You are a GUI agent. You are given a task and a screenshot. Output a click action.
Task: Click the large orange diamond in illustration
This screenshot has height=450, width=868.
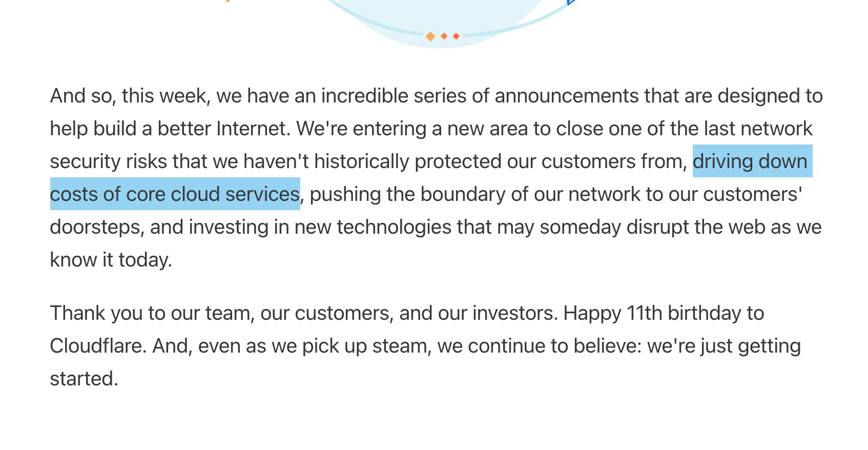coord(430,36)
